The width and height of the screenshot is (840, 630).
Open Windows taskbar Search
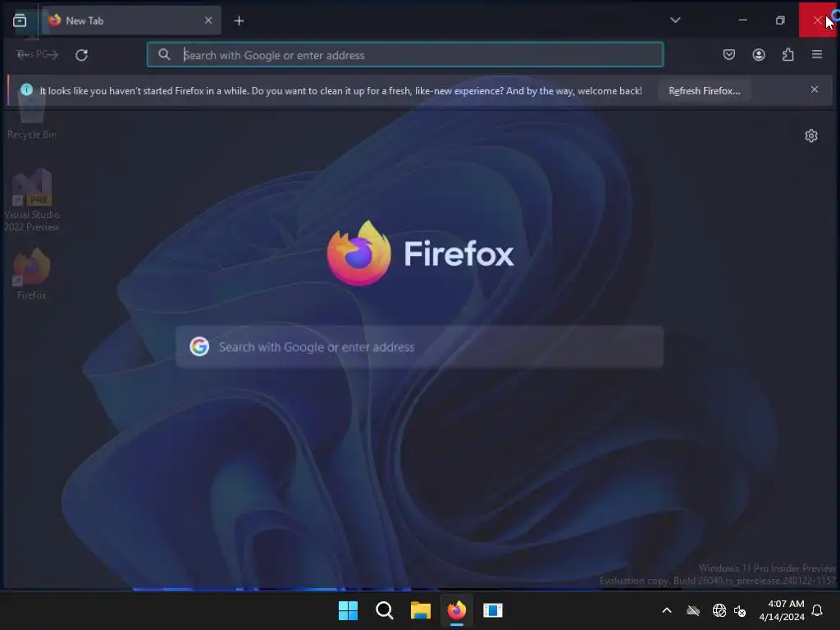click(x=384, y=610)
